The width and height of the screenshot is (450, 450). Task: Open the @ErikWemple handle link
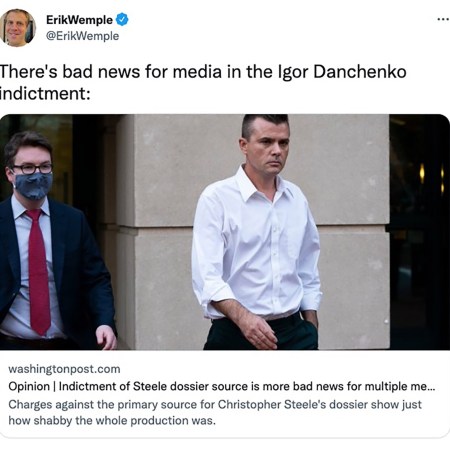(x=82, y=36)
